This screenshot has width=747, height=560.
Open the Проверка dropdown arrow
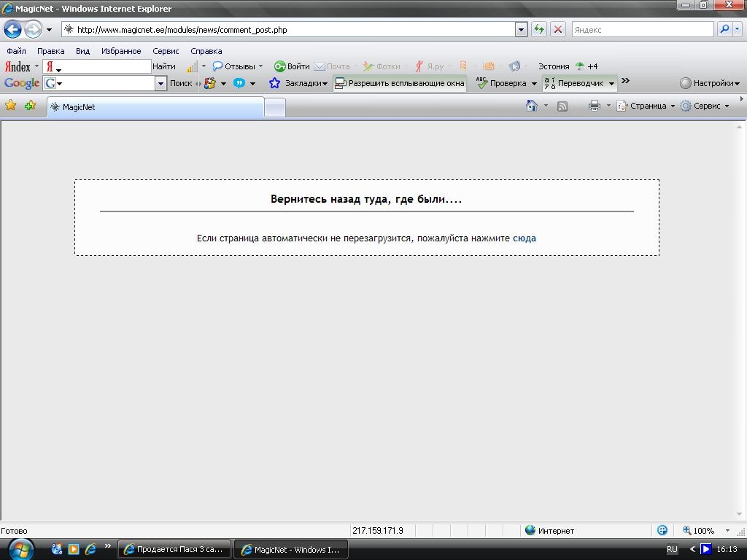point(534,83)
